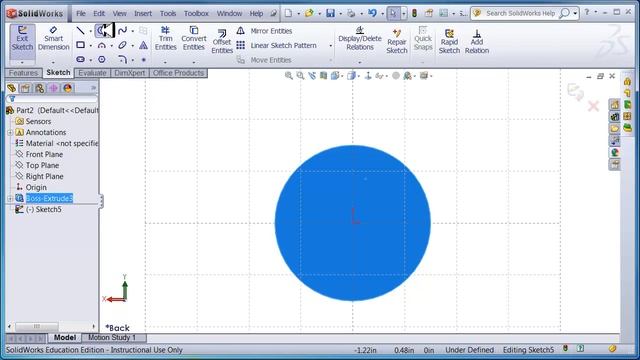
Task: Select the Point sketch tool
Action: coord(143,60)
